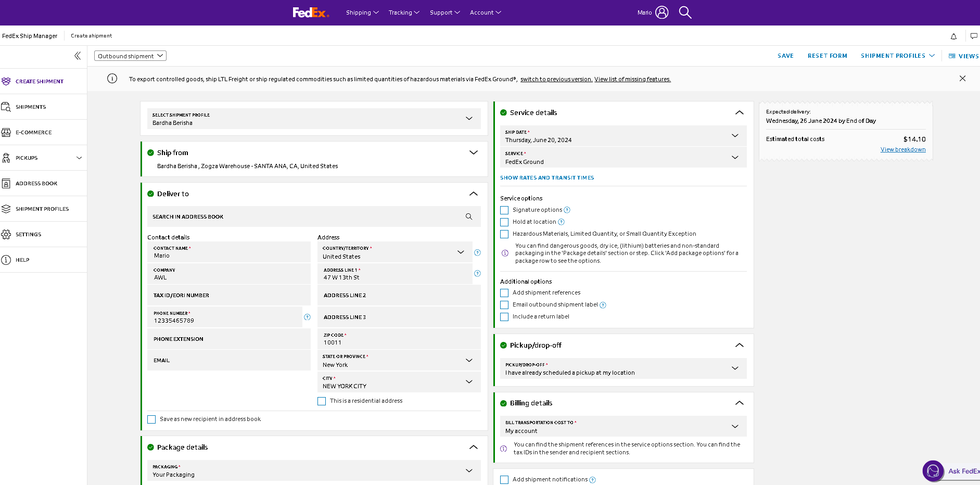Click the help icon next to Hold at location

562,222
